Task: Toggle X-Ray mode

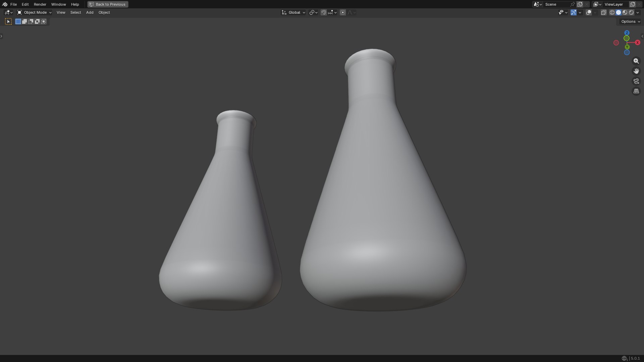Action: [603, 12]
